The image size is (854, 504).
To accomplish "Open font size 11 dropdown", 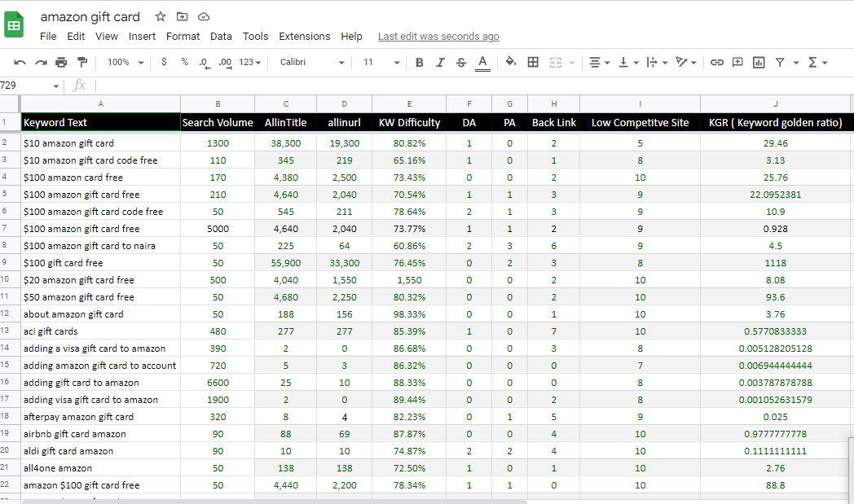I will tap(381, 62).
